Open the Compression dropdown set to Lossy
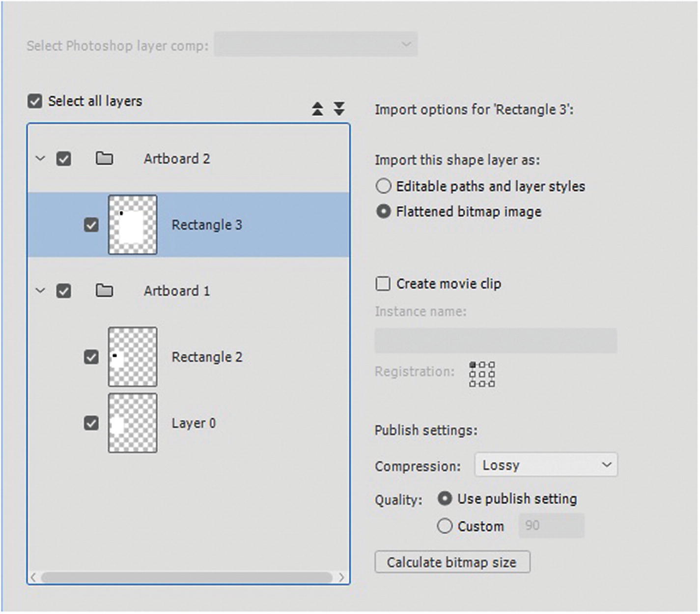This screenshot has height=614, width=700. click(x=545, y=465)
